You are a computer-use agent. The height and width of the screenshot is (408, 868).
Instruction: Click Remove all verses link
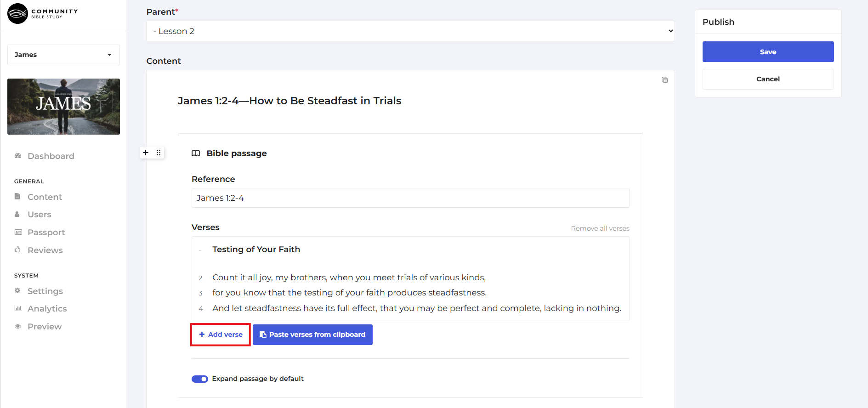tap(600, 228)
